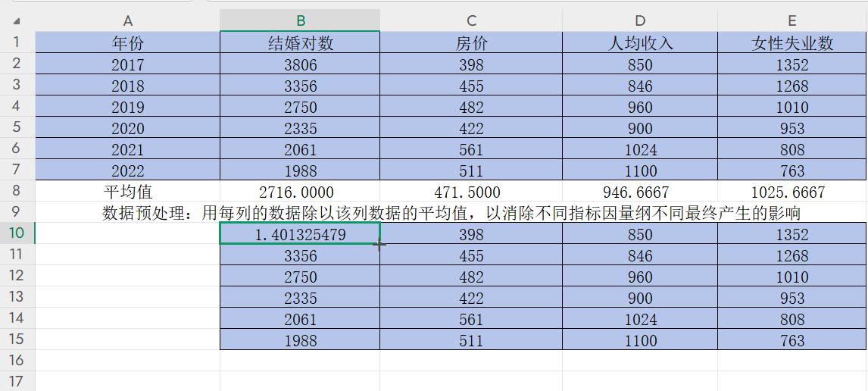Click the 女性失业数 header cell
This screenshot has width=868, height=391.
[792, 42]
